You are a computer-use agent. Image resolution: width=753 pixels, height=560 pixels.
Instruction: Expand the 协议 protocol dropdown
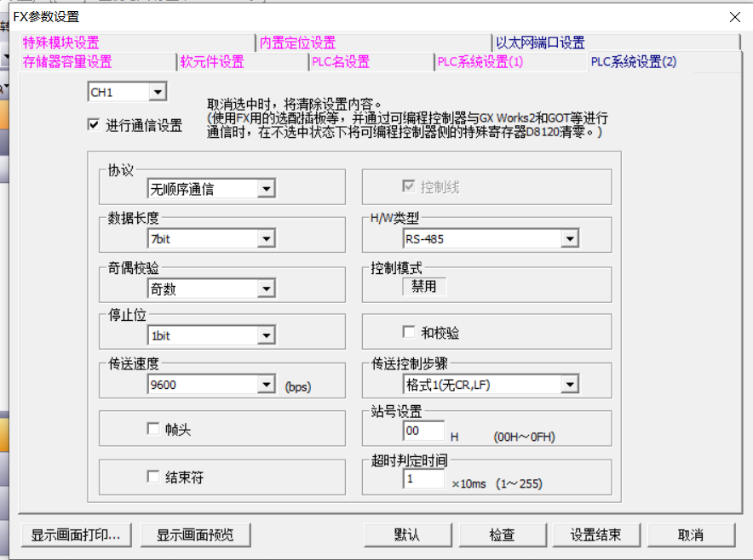tap(266, 190)
